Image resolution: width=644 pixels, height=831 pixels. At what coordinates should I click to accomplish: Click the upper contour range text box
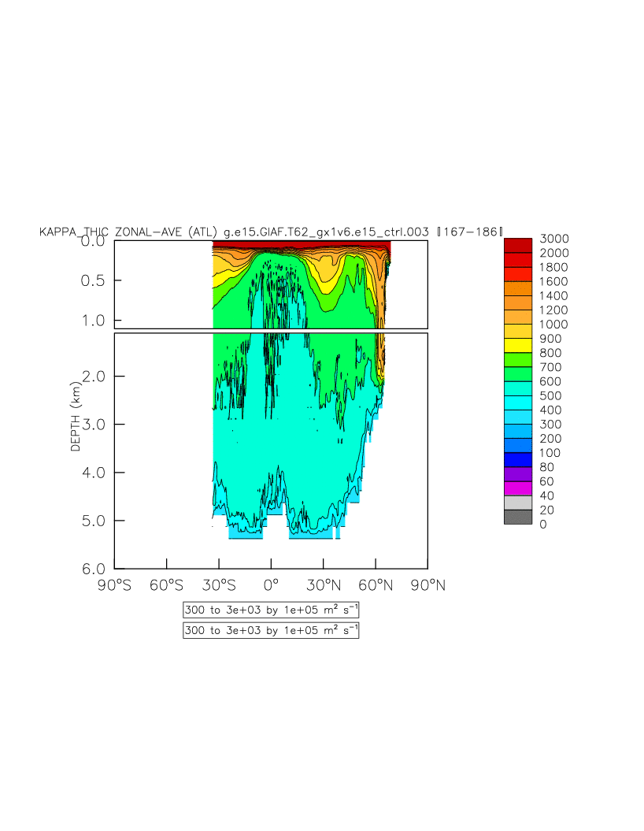tap(271, 610)
